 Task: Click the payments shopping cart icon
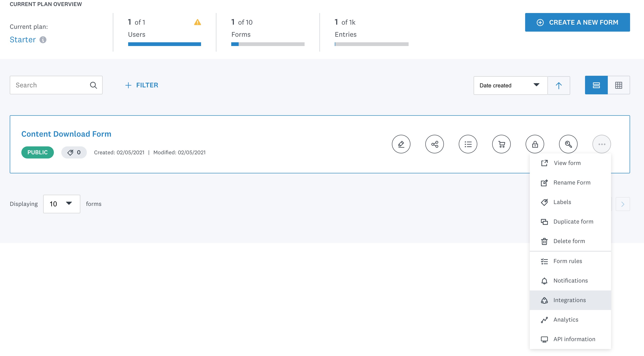[501, 144]
